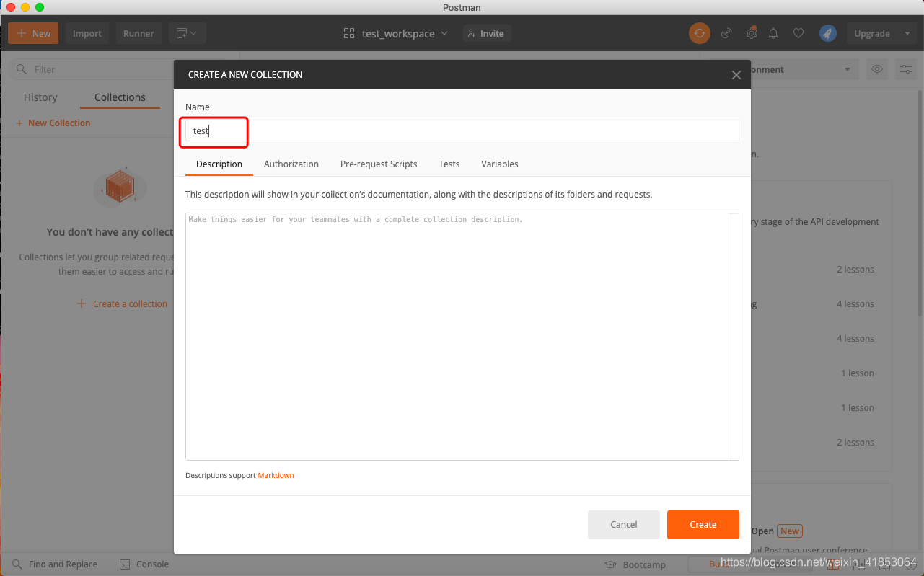Open the collection Runner
Viewport: 924px width, 576px height.
pyautogui.click(x=138, y=33)
